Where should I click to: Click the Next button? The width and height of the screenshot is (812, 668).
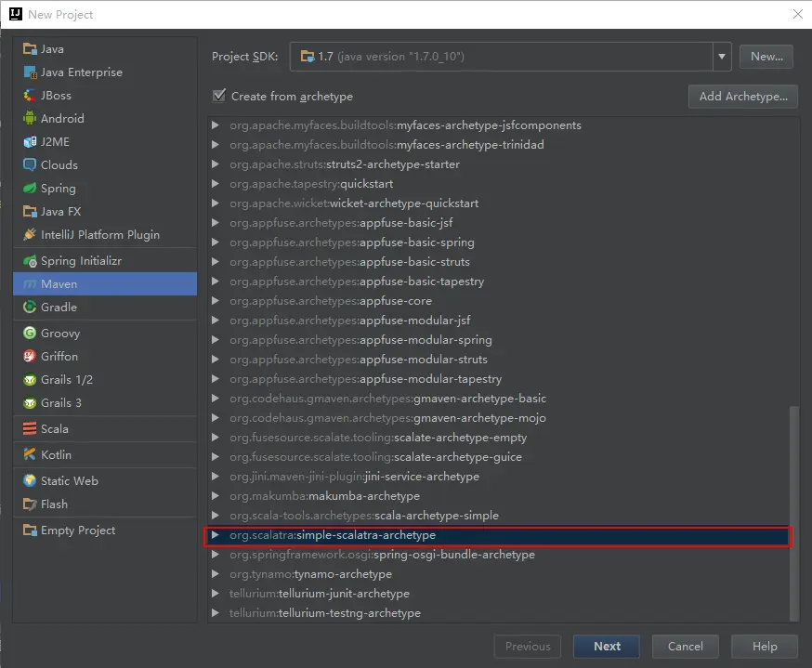point(607,647)
